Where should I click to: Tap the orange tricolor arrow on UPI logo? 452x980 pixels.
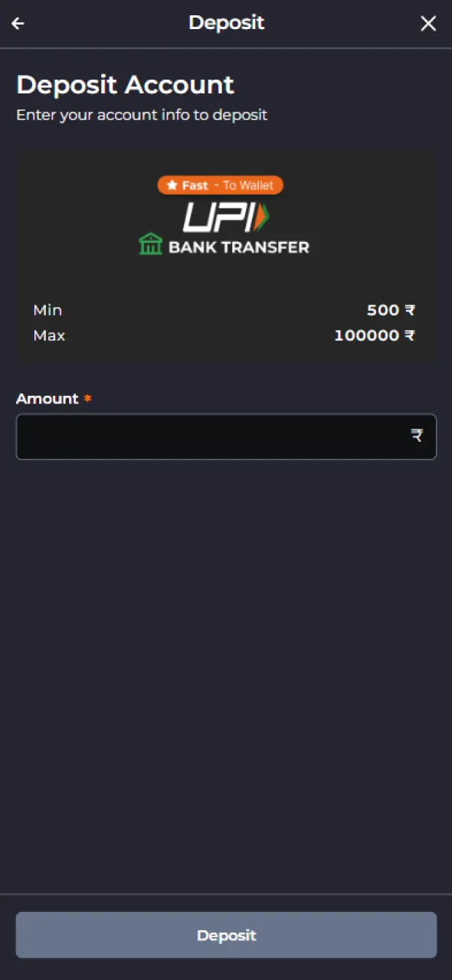coord(263,217)
